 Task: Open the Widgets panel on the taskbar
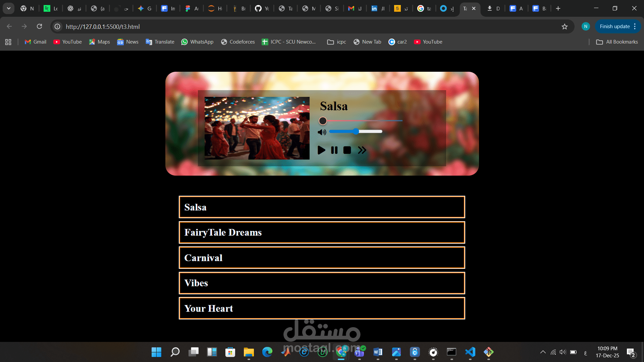(212, 352)
